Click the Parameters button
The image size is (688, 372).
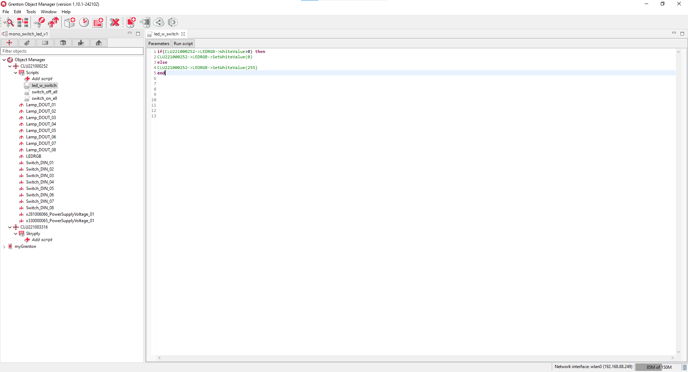point(158,43)
